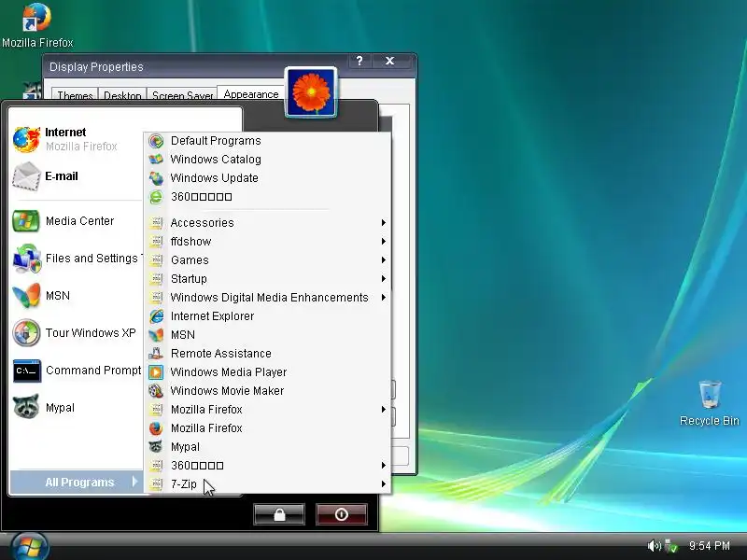The image size is (747, 560).
Task: Click the Display Properties title bar
Action: coord(195,66)
